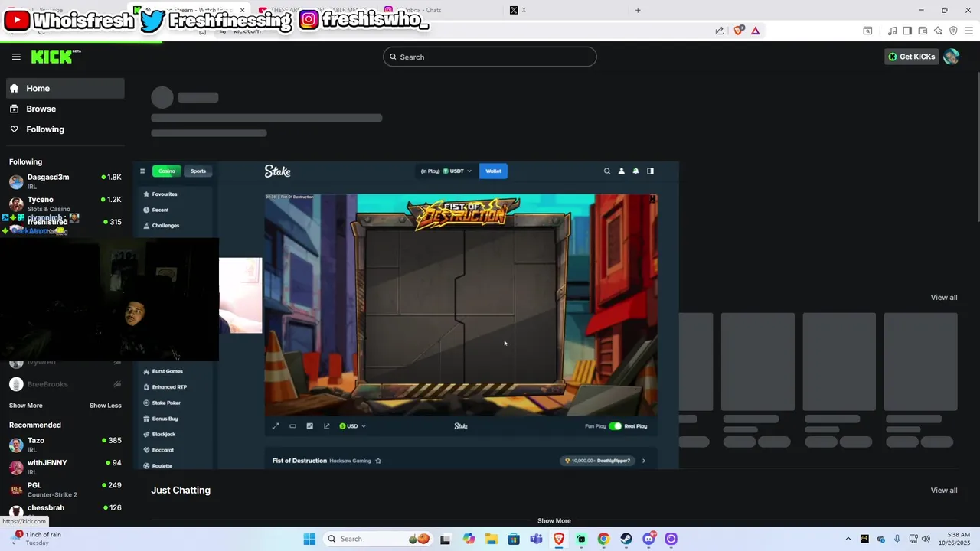Open Microsoft Teams from the taskbar
980x551 pixels.
(x=536, y=539)
